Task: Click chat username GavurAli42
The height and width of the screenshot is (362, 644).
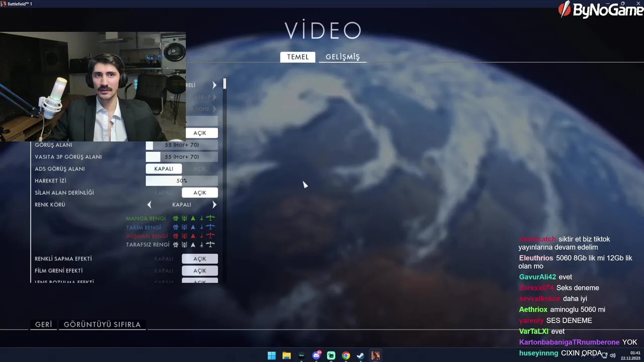Action: point(537,277)
